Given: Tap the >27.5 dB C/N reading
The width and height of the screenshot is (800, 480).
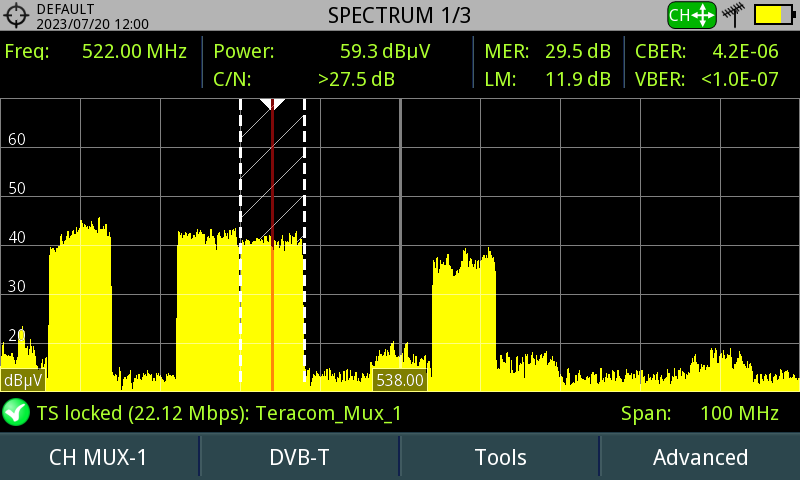Looking at the screenshot, I should pyautogui.click(x=356, y=80).
